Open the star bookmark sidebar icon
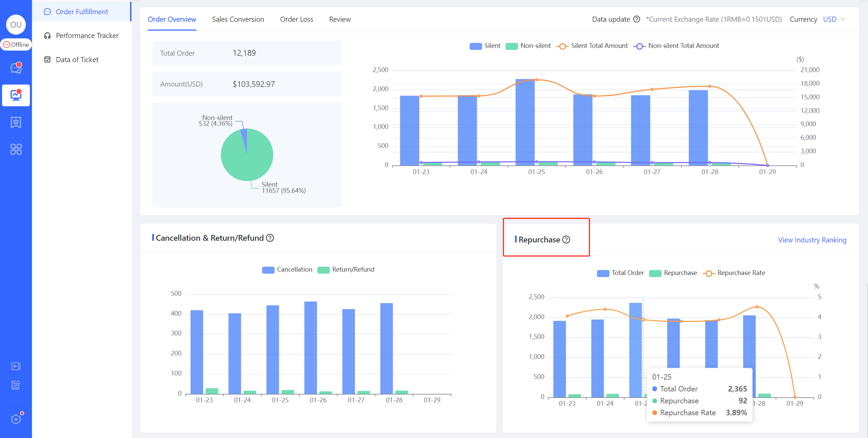Screen dimensions: 868x438 (16, 122)
